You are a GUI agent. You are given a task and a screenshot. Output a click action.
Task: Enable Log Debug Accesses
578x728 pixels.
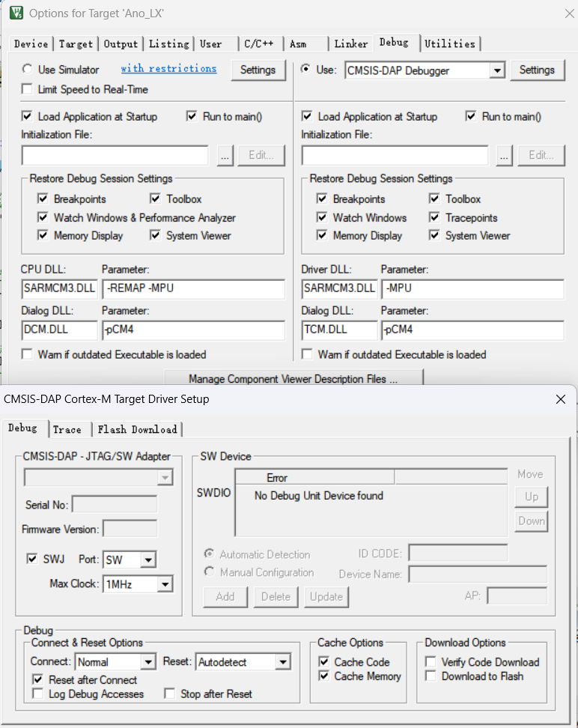tap(37, 694)
